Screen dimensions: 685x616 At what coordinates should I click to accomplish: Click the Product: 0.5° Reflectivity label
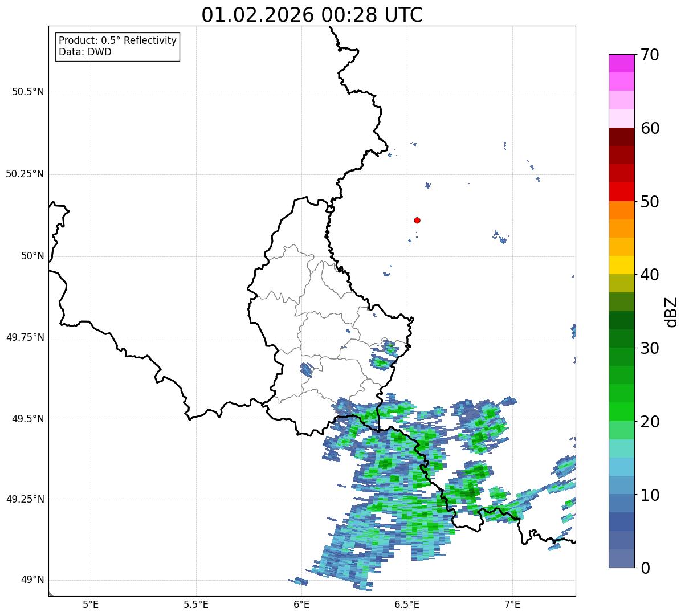[118, 41]
